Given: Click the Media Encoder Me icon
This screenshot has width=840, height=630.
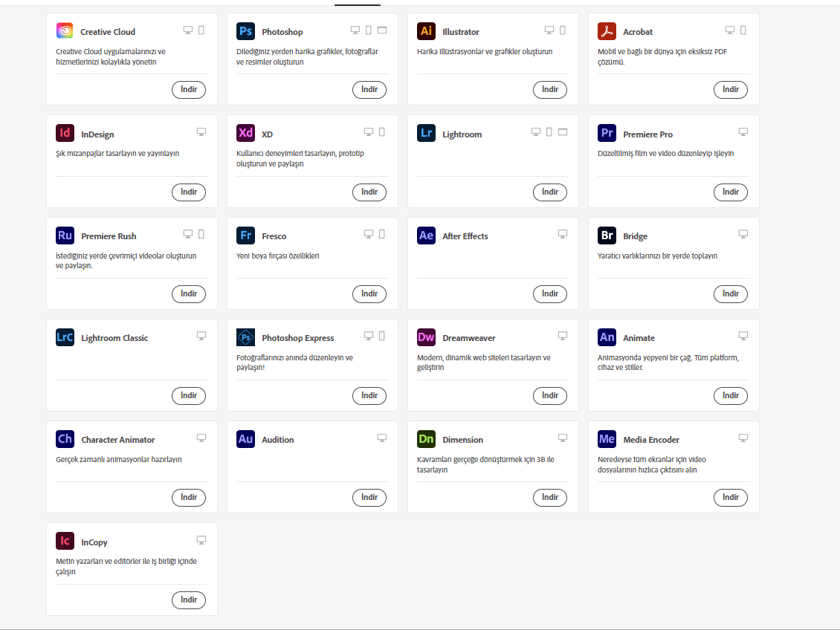Looking at the screenshot, I should [607, 439].
